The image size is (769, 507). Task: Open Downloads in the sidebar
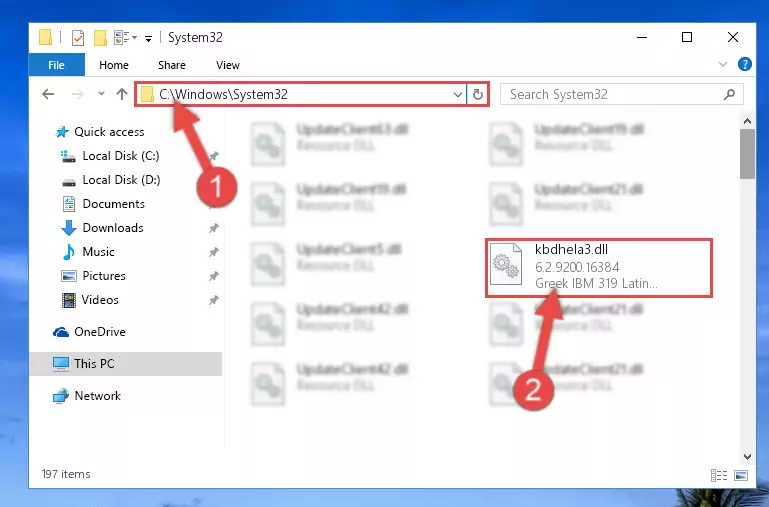113,228
